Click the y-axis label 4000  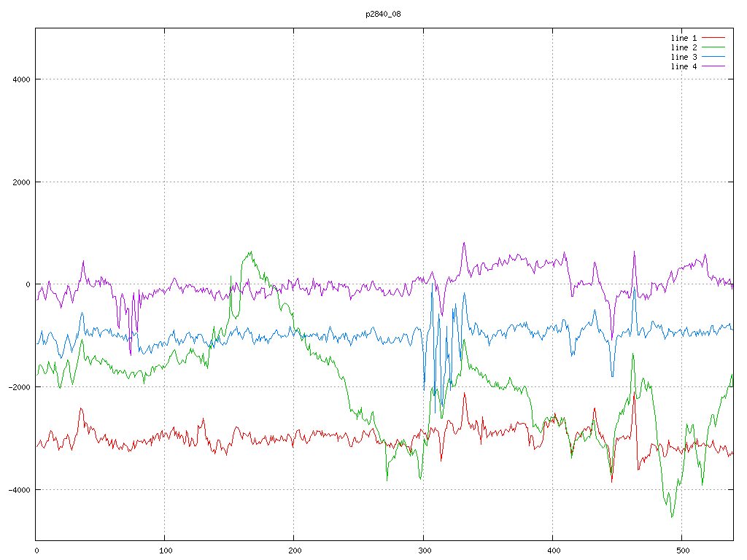point(21,79)
